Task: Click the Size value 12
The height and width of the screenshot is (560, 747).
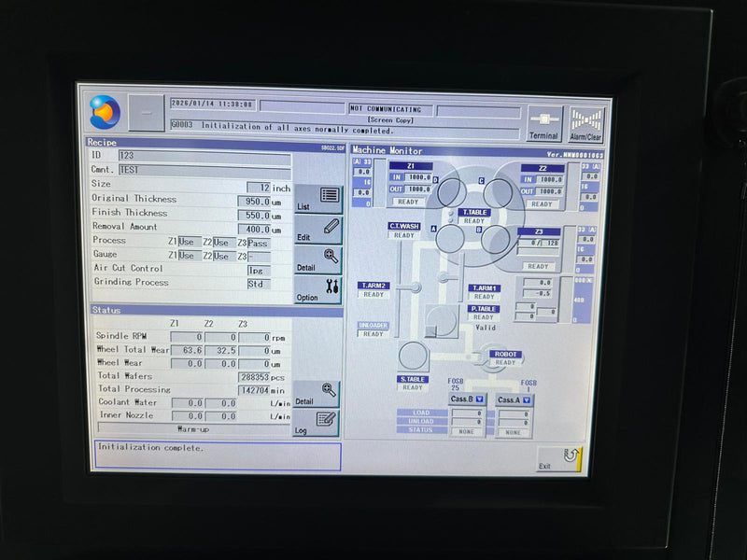Action: click(259, 188)
